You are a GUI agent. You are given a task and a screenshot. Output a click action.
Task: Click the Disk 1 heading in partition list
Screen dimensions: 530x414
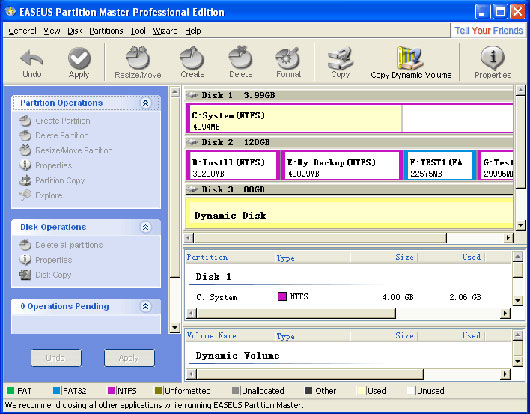click(x=213, y=277)
